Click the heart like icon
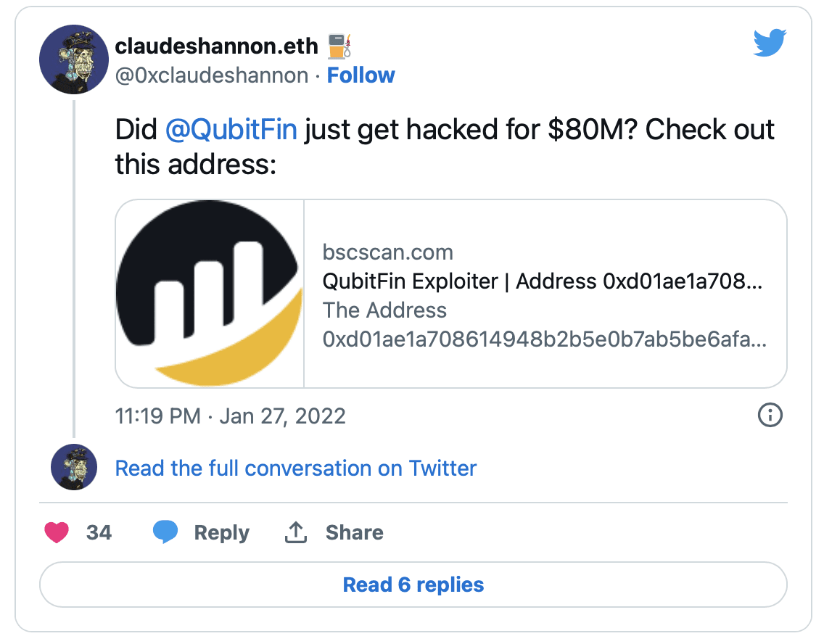The height and width of the screenshot is (644, 824). [x=57, y=532]
